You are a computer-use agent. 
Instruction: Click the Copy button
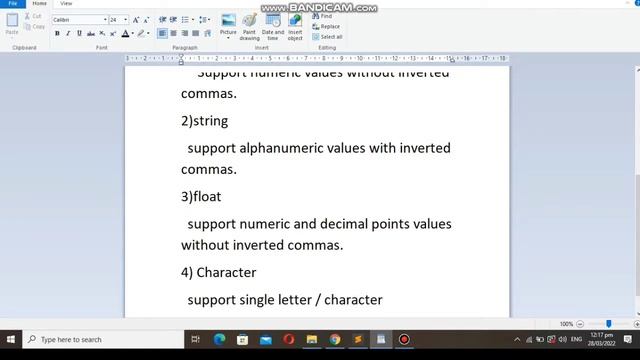tap(34, 27)
